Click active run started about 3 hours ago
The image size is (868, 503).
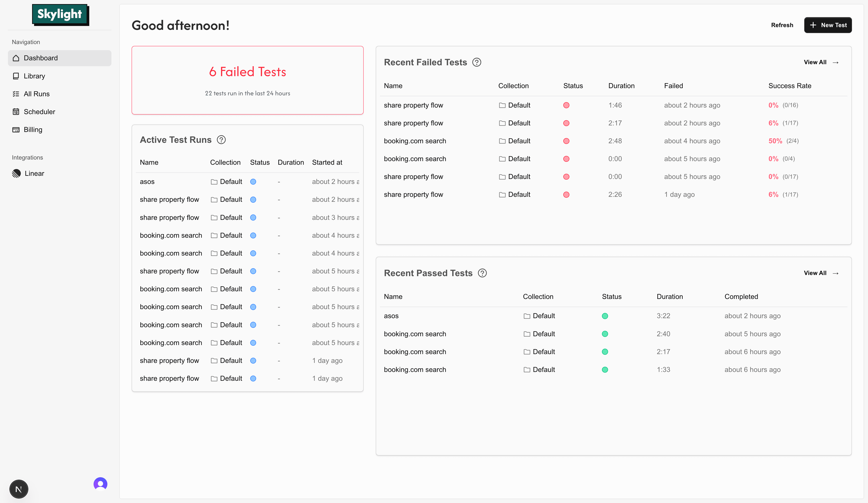tap(247, 218)
